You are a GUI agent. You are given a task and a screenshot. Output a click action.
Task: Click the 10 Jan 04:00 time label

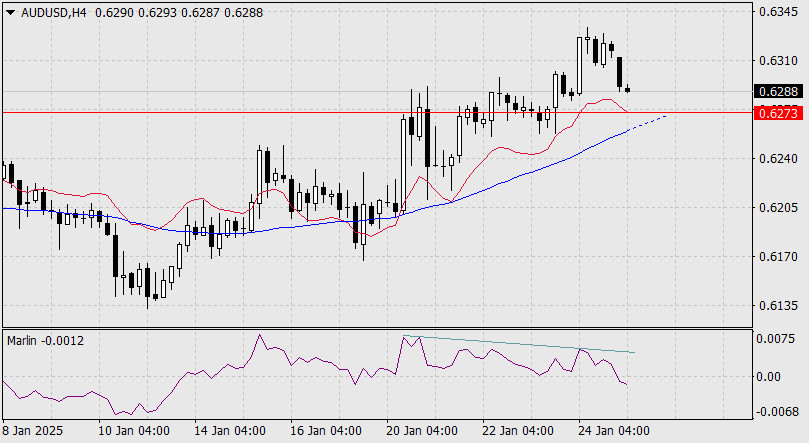134,431
